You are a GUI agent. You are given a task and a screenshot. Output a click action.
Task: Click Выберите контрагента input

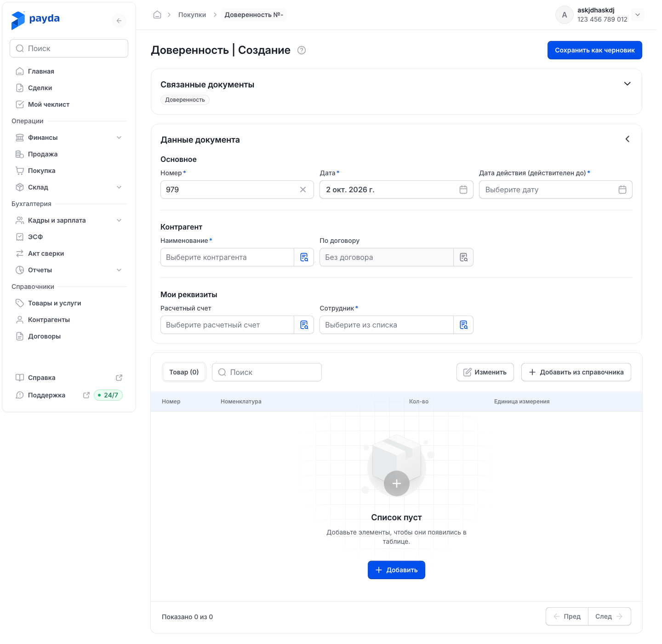coord(227,257)
